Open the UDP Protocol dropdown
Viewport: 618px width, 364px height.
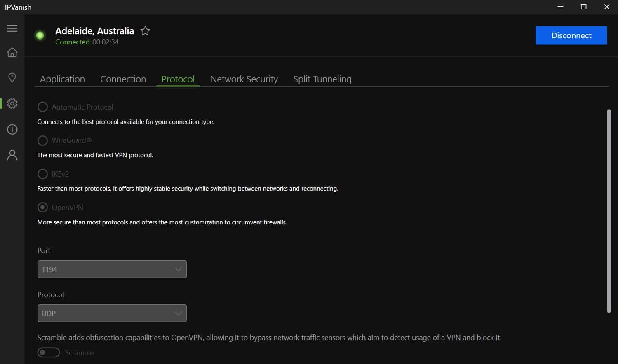[x=112, y=313]
